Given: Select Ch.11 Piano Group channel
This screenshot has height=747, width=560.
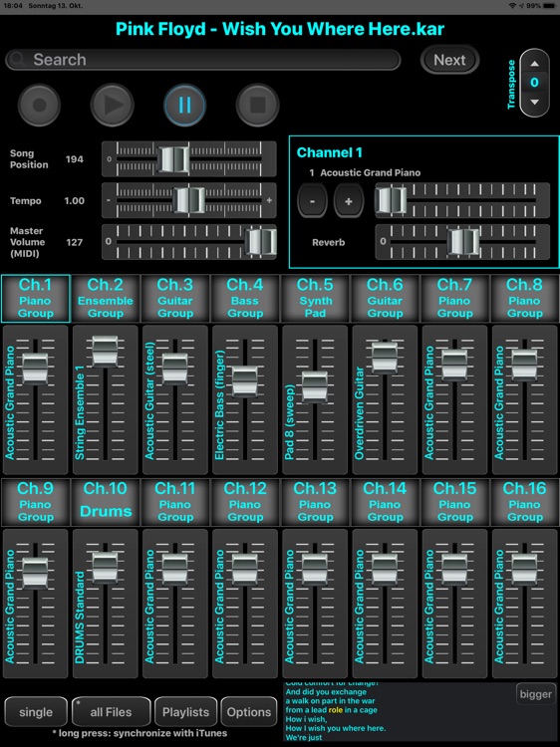Looking at the screenshot, I should [175, 503].
